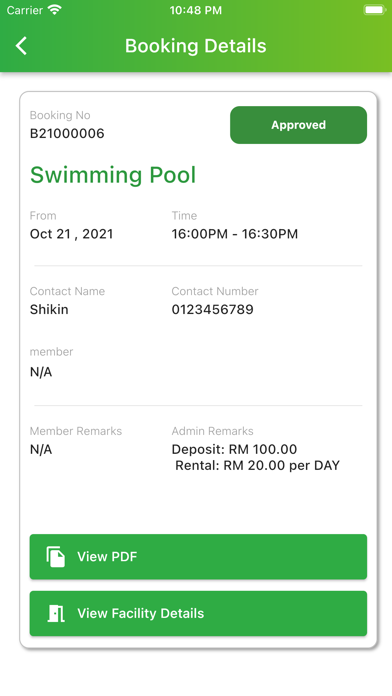Tap the Approved status badge
The width and height of the screenshot is (392, 696).
click(298, 125)
